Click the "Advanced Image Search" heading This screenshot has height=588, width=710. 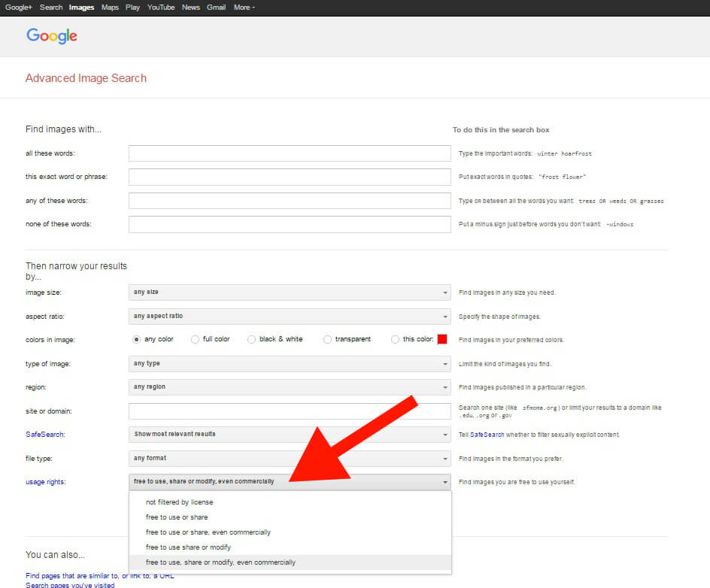click(x=86, y=78)
